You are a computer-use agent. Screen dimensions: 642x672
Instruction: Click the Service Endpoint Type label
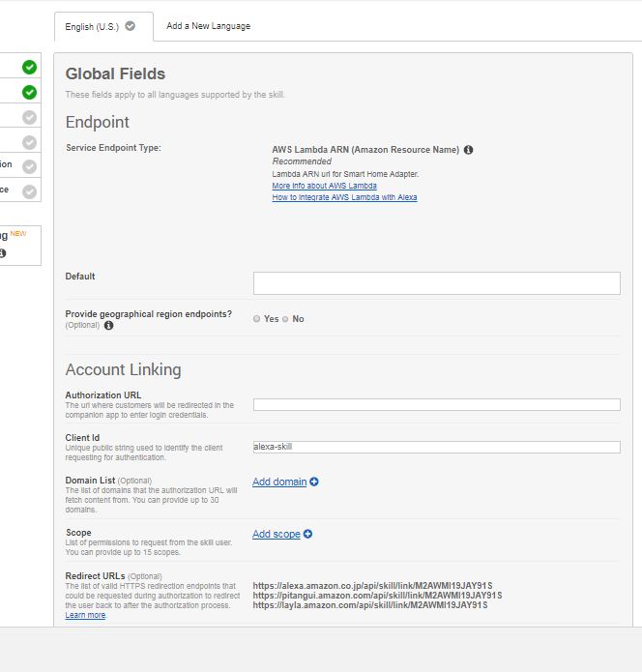click(113, 148)
